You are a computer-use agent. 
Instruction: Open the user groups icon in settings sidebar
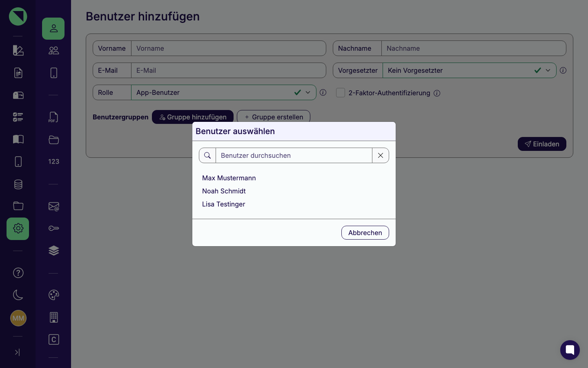[53, 50]
